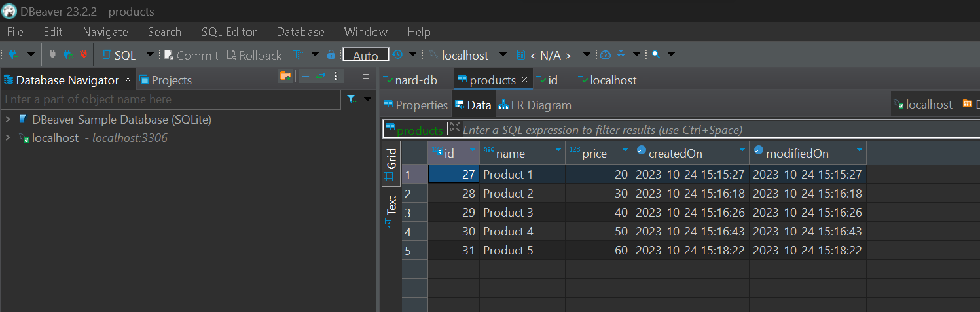Viewport: 980px width, 312px height.
Task: Click the grey Connect plug icon
Action: coord(54,55)
